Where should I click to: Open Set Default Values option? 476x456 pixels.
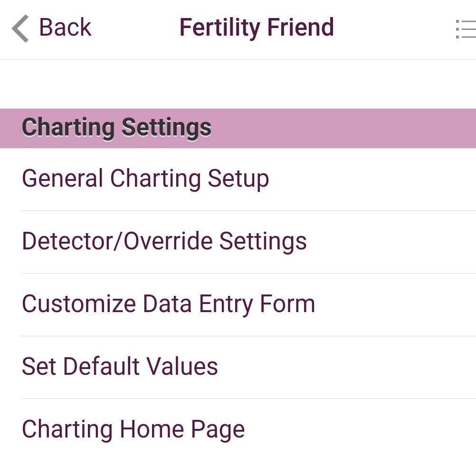(x=120, y=367)
